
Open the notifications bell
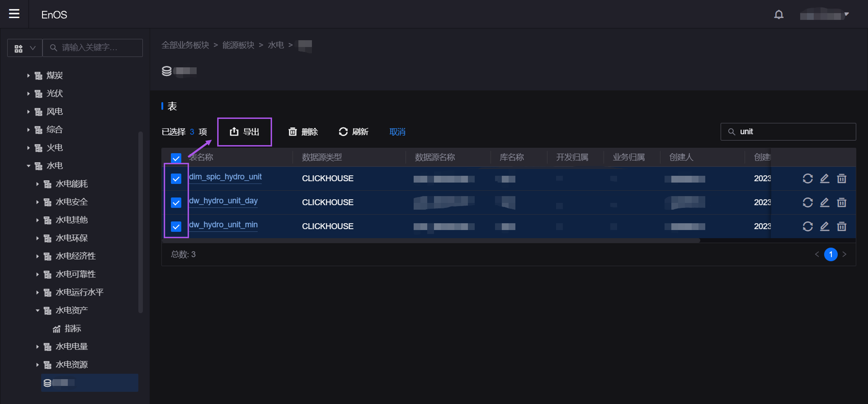click(x=778, y=14)
